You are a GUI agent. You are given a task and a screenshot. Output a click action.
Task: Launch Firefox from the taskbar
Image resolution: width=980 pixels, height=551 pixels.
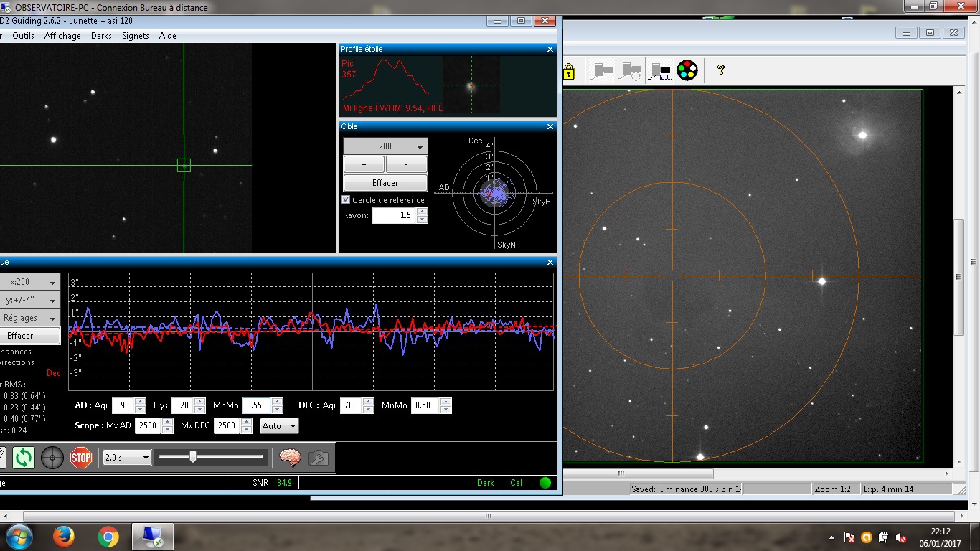tap(64, 537)
